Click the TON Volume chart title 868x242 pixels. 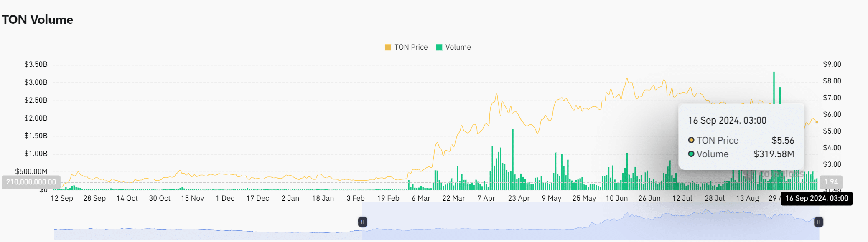38,20
